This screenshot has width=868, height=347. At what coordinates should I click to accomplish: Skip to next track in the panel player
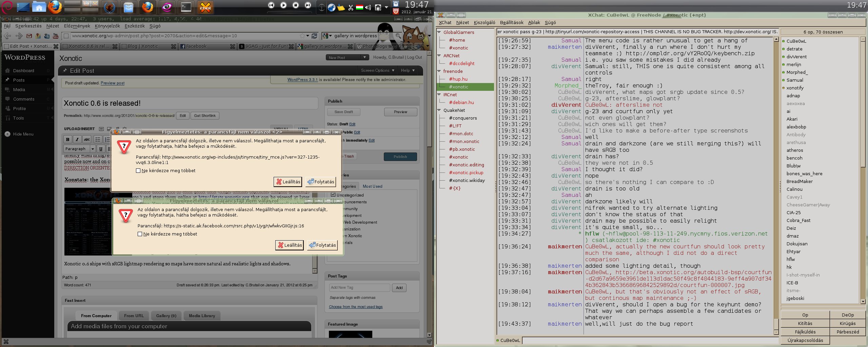pos(308,5)
